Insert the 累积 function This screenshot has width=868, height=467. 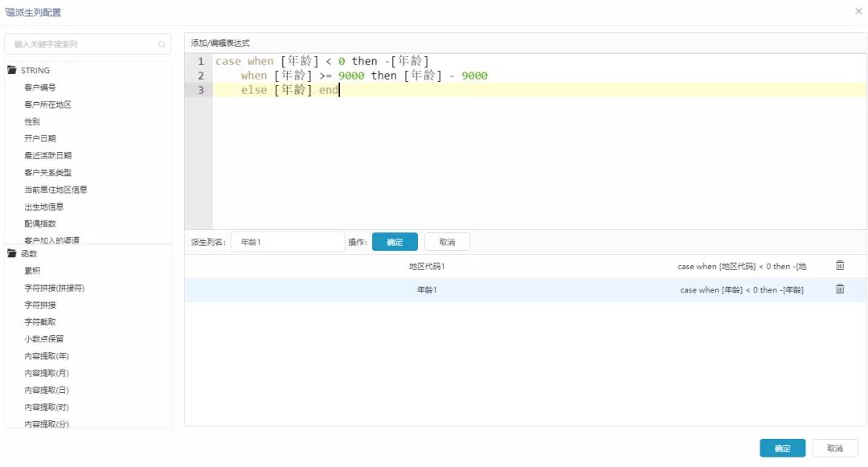pyautogui.click(x=32, y=271)
